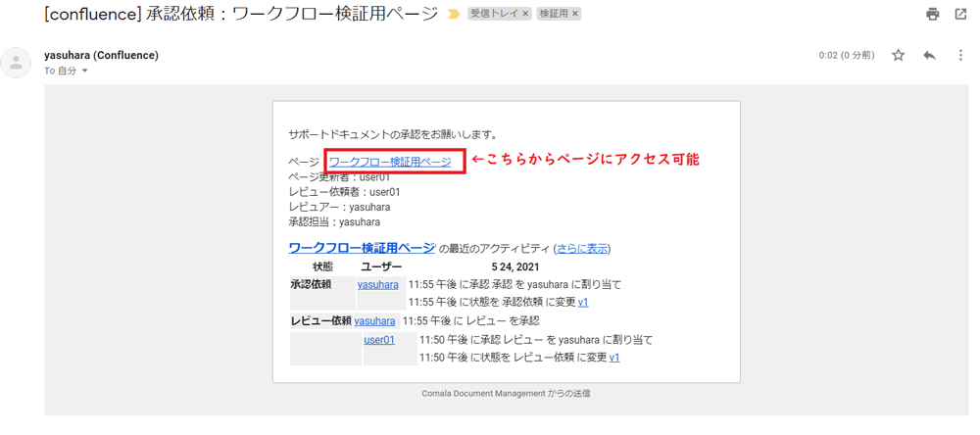Open bold ワークフロー検証用ページ activity heading link
Viewport: 980px width, 435px height.
click(362, 248)
